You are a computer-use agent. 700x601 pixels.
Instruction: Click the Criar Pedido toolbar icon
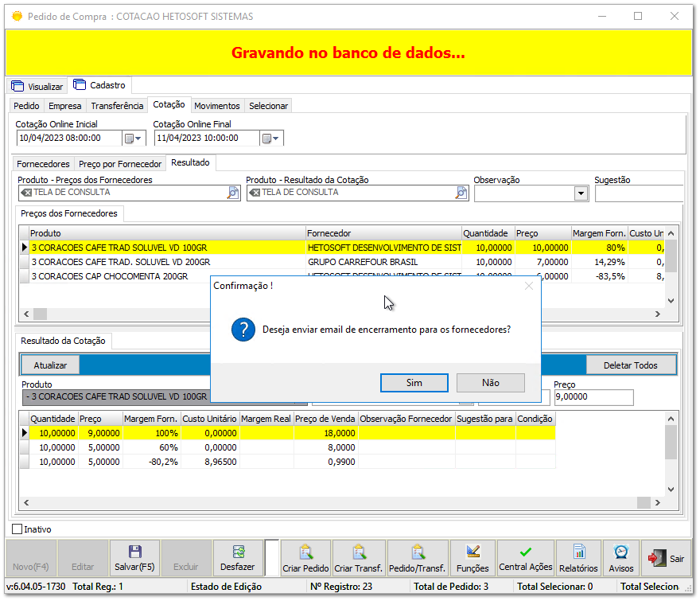pyautogui.click(x=305, y=552)
